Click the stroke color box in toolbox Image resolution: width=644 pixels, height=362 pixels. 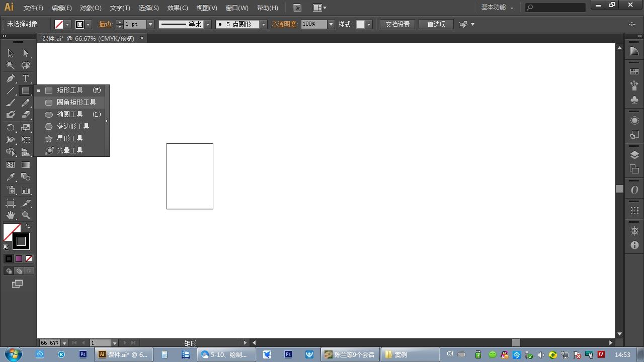pyautogui.click(x=21, y=241)
